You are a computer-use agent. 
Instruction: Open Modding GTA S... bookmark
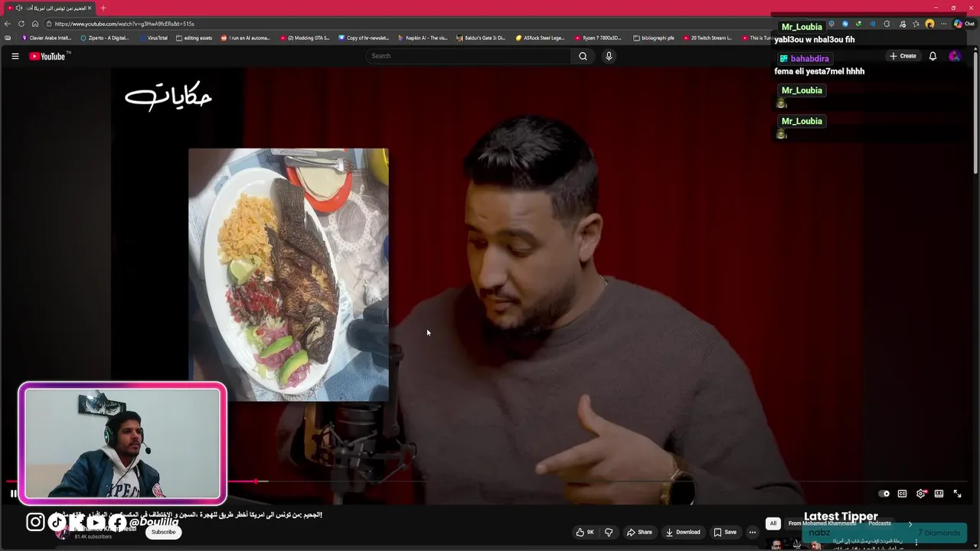[x=305, y=37]
